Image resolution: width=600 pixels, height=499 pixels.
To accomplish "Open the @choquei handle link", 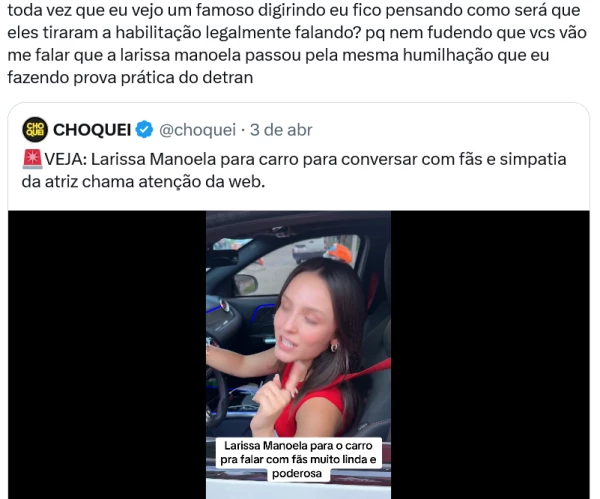I will (x=197, y=130).
